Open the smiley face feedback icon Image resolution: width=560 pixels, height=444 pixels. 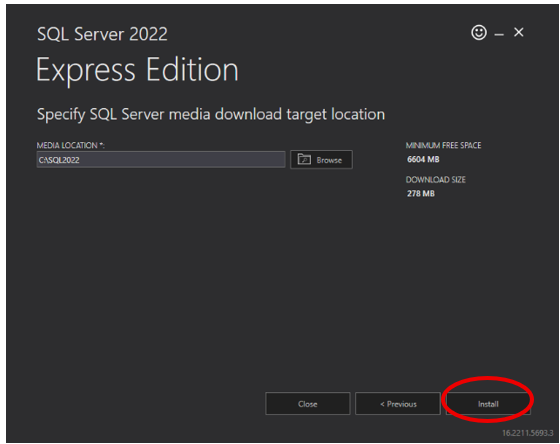tap(479, 33)
